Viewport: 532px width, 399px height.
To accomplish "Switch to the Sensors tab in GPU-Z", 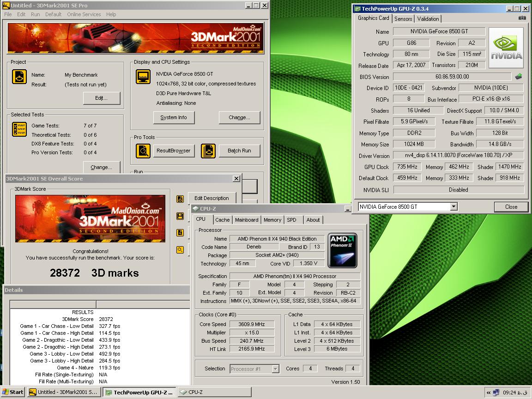I will click(x=403, y=19).
